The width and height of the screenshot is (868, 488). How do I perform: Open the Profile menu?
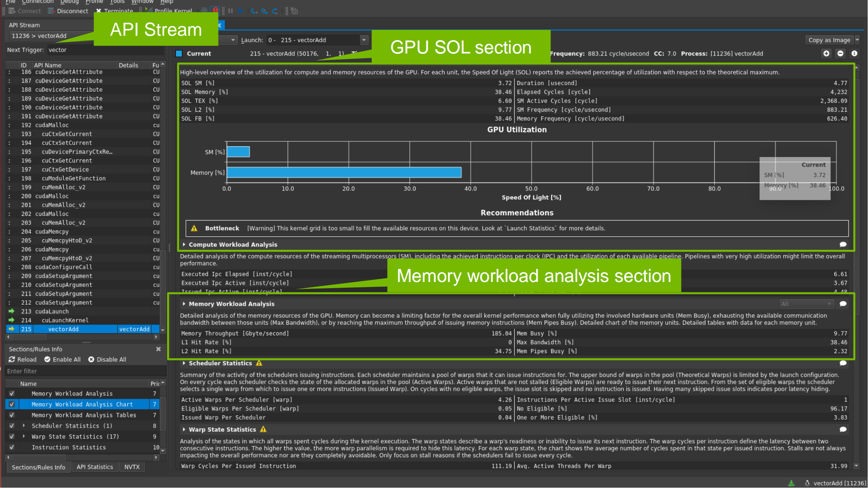(x=94, y=2)
